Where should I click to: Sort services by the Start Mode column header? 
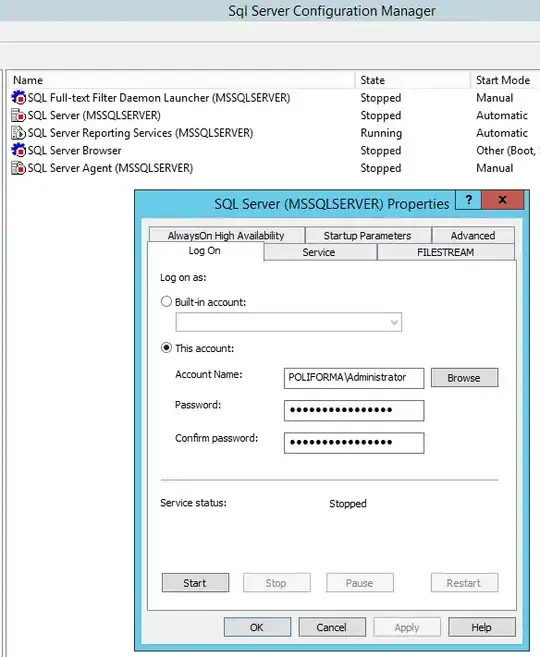505,80
